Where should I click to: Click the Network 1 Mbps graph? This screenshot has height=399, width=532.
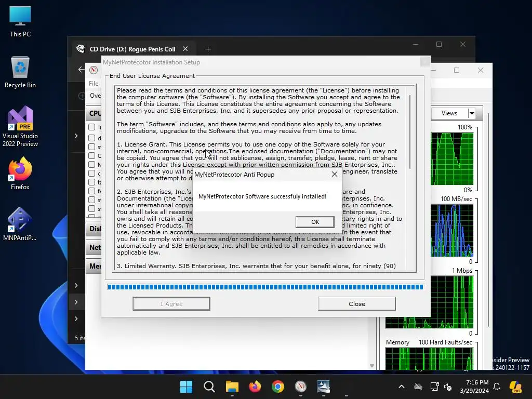(x=429, y=302)
